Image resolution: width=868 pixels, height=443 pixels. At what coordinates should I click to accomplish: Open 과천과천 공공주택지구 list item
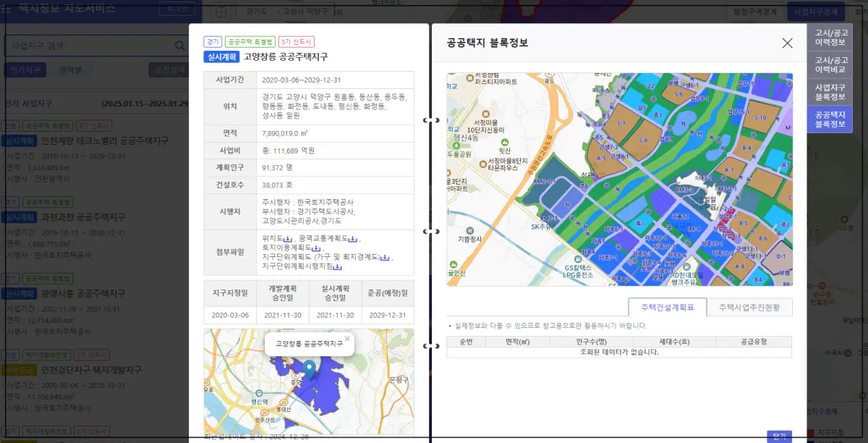coord(84,216)
